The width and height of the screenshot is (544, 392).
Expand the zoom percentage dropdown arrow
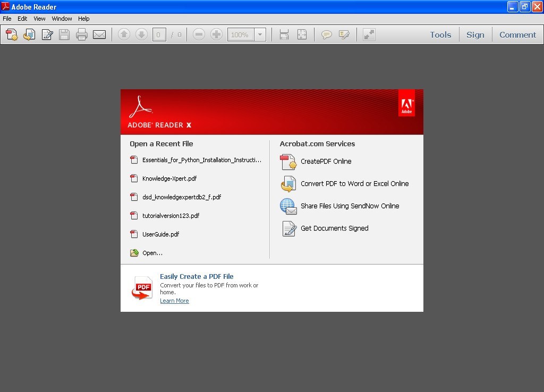(x=260, y=35)
